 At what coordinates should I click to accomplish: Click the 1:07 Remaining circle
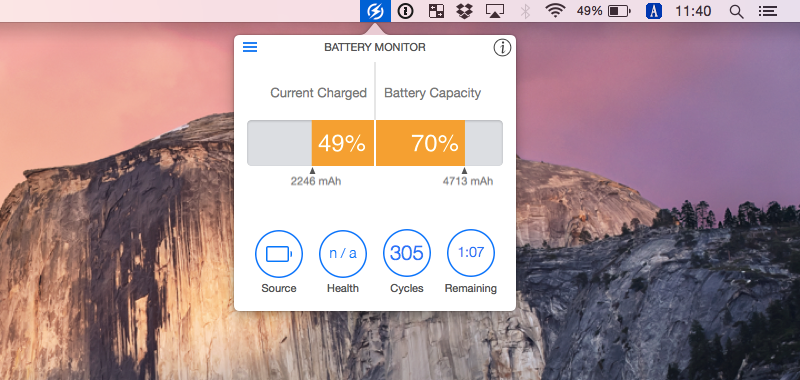[471, 253]
